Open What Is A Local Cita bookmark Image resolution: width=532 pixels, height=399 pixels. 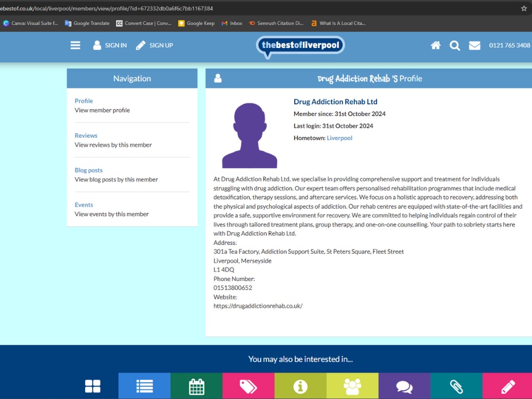(x=338, y=23)
